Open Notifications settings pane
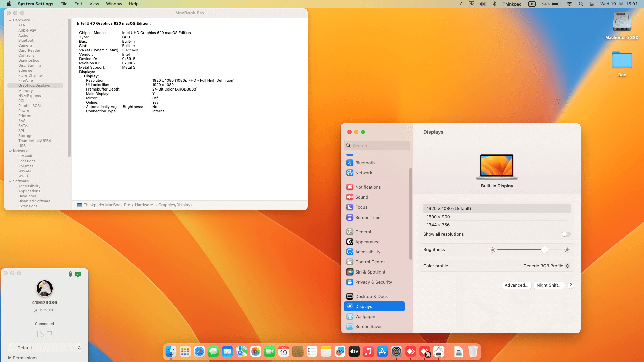 [368, 187]
